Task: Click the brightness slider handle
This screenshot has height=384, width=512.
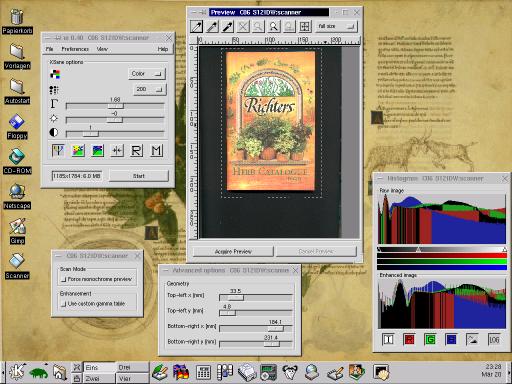Action: [114, 120]
